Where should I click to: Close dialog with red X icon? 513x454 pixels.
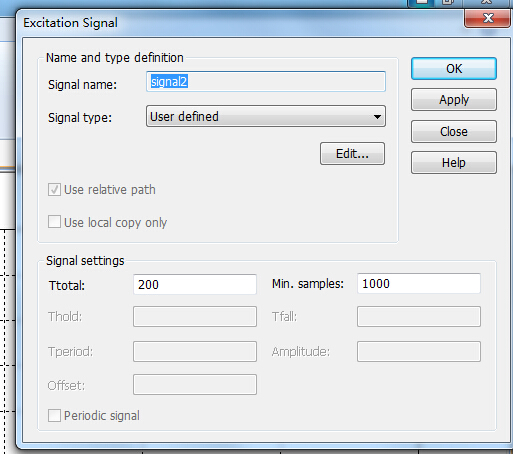(488, 18)
